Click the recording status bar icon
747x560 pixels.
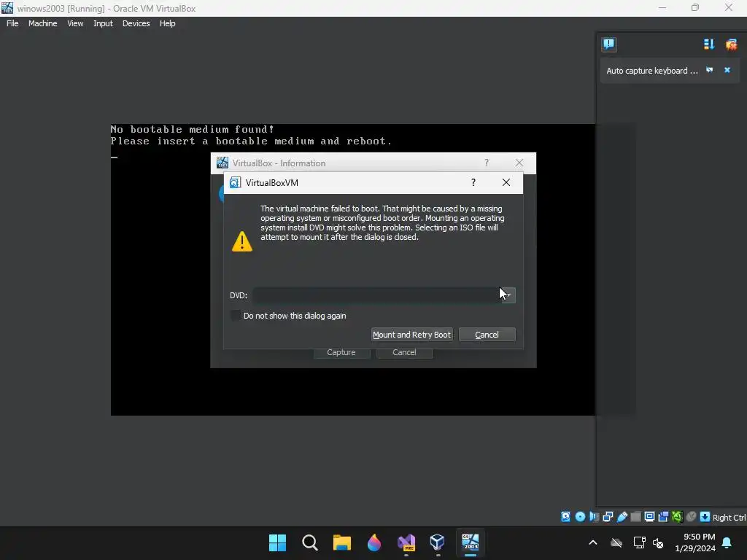[x=663, y=517]
